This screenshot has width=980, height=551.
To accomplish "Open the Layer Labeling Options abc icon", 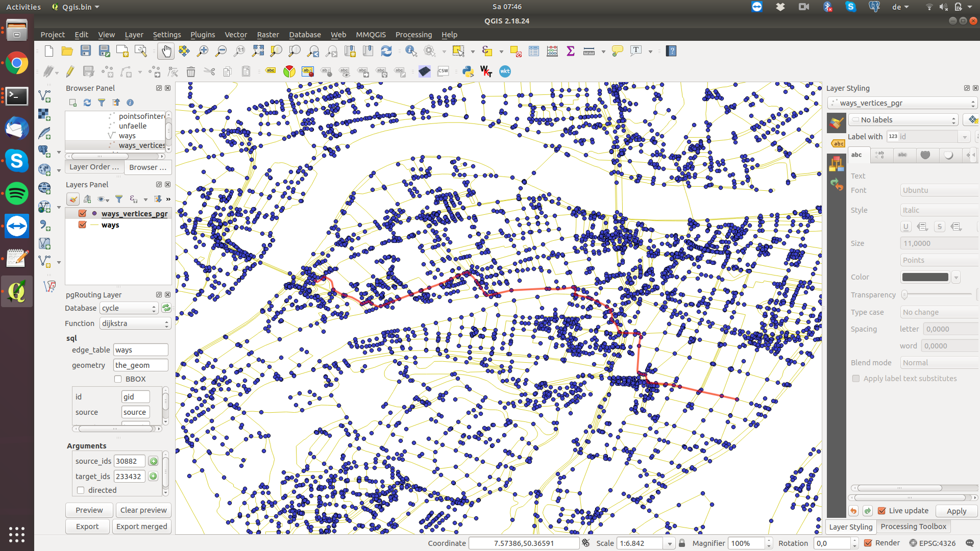I will click(x=271, y=71).
